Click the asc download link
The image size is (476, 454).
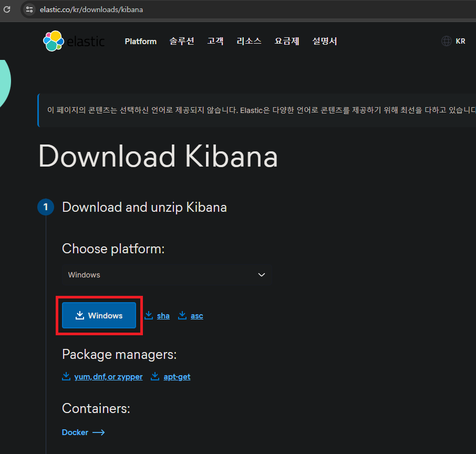[x=196, y=316]
